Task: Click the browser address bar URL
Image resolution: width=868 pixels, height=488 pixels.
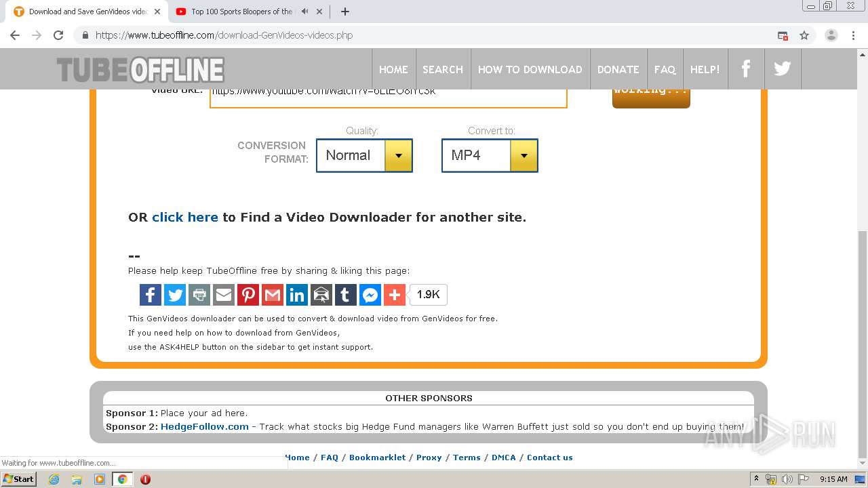Action: click(x=224, y=35)
